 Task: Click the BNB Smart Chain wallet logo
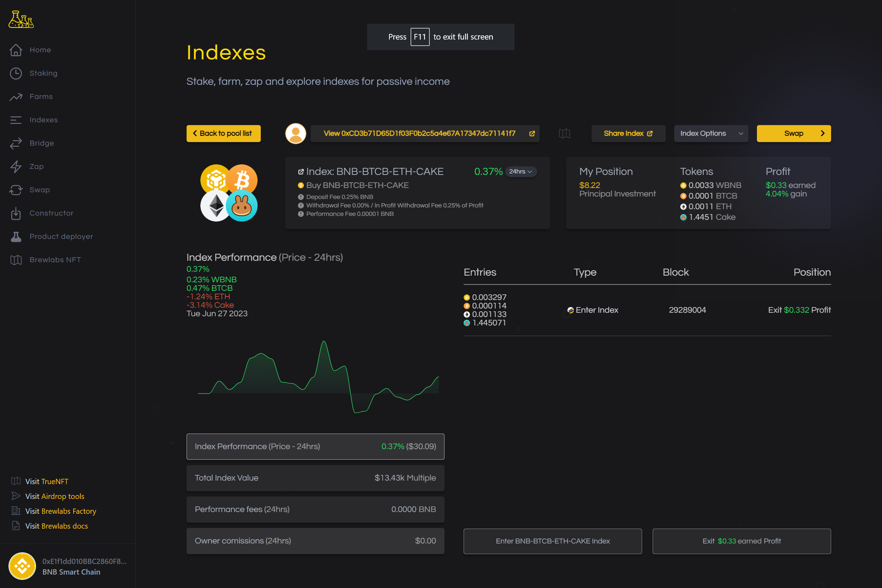click(22, 566)
